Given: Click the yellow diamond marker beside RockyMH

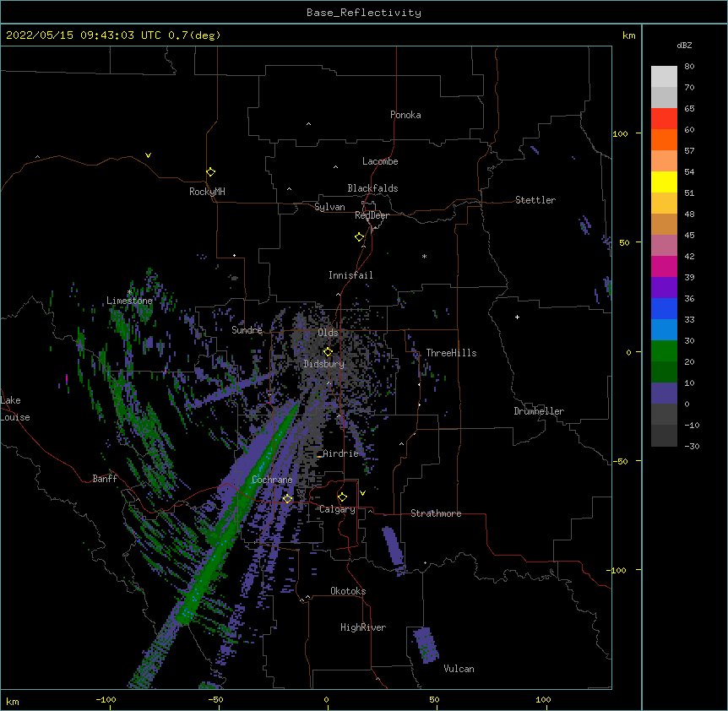Looking at the screenshot, I should point(211,172).
